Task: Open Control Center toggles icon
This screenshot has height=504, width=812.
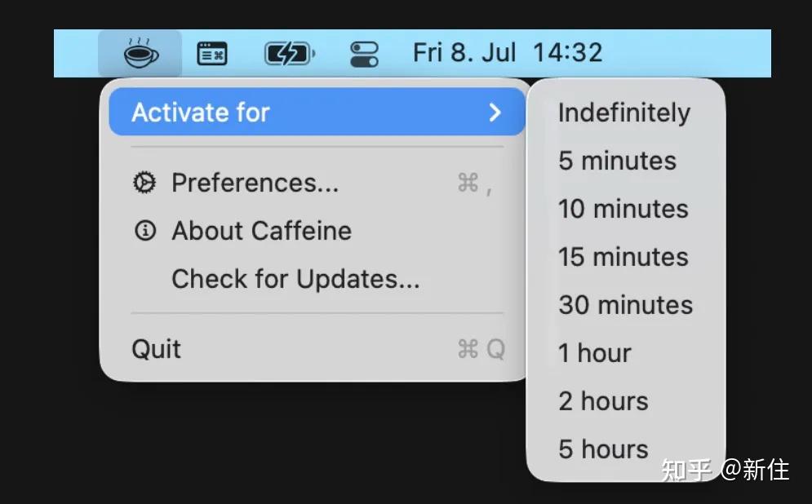Action: coord(364,54)
